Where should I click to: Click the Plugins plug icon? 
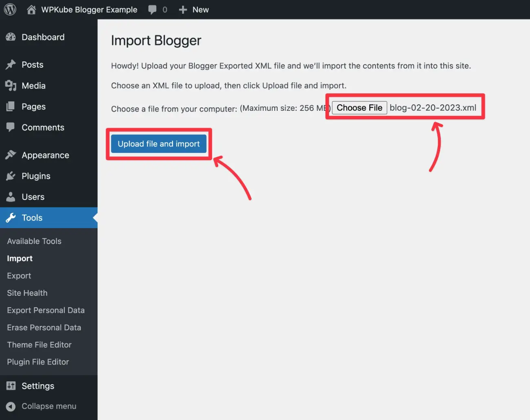pyautogui.click(x=11, y=176)
